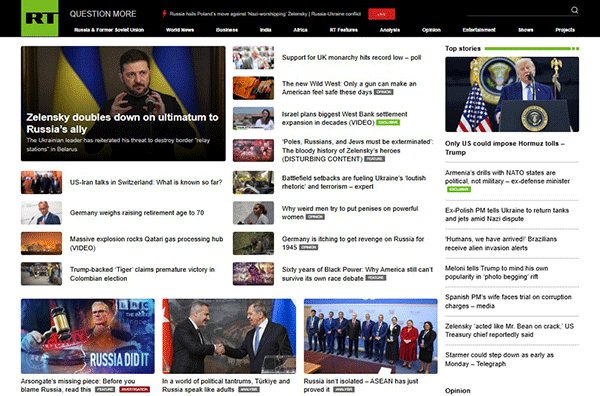This screenshot has width=600, height=396.
Task: Click Exclusive tag under Armenia NATO drills story
Action: click(x=459, y=189)
